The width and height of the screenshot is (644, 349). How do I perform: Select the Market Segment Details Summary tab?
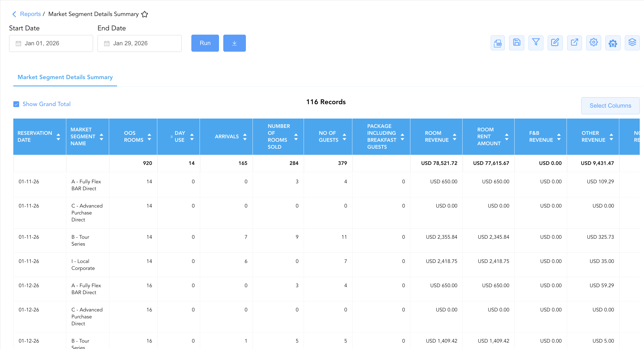point(65,77)
